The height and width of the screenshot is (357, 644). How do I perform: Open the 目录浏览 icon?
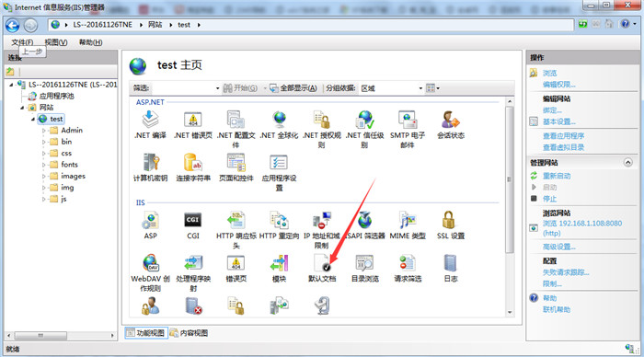[x=364, y=268]
